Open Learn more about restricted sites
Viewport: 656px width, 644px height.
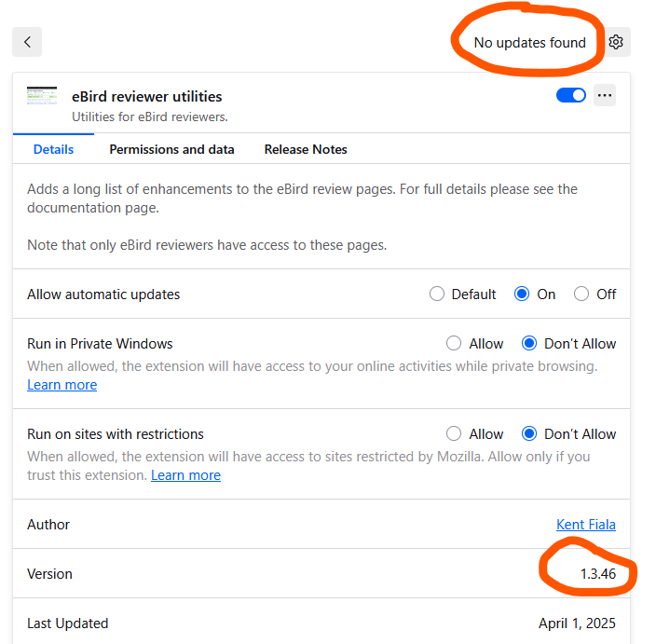pyautogui.click(x=185, y=475)
